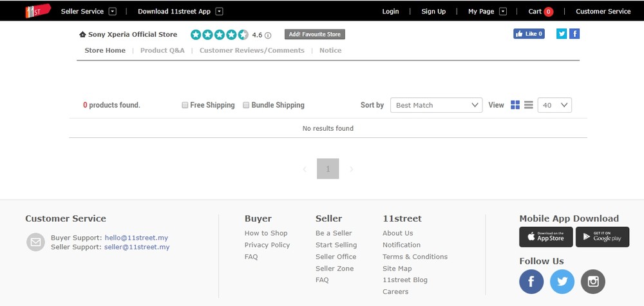
Task: Click Add! Favourite Store button
Action: (315, 34)
